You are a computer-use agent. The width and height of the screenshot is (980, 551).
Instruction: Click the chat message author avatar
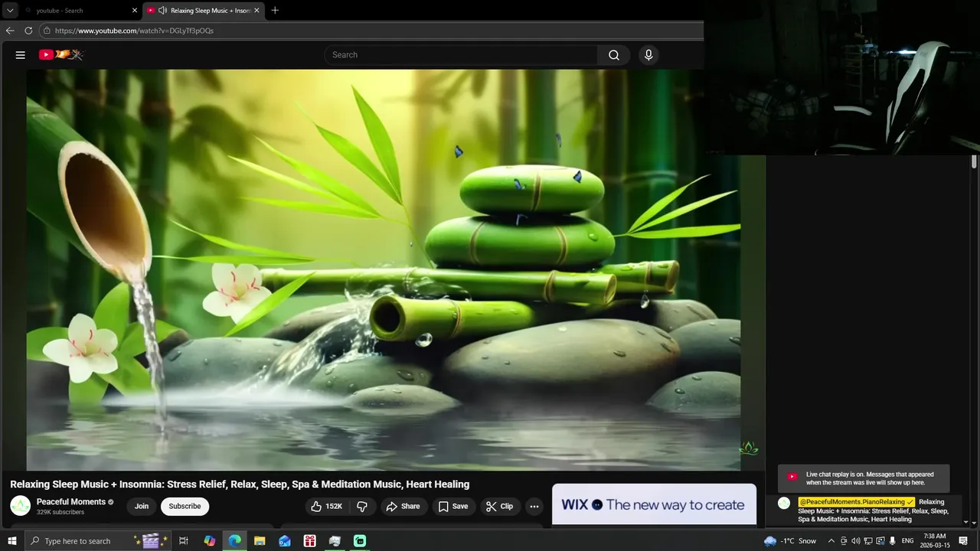[784, 503]
